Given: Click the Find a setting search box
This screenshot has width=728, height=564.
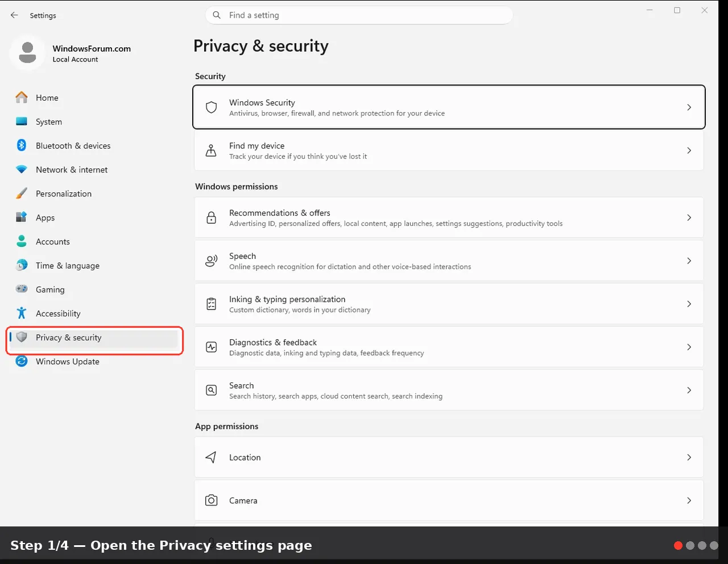Looking at the screenshot, I should [359, 15].
